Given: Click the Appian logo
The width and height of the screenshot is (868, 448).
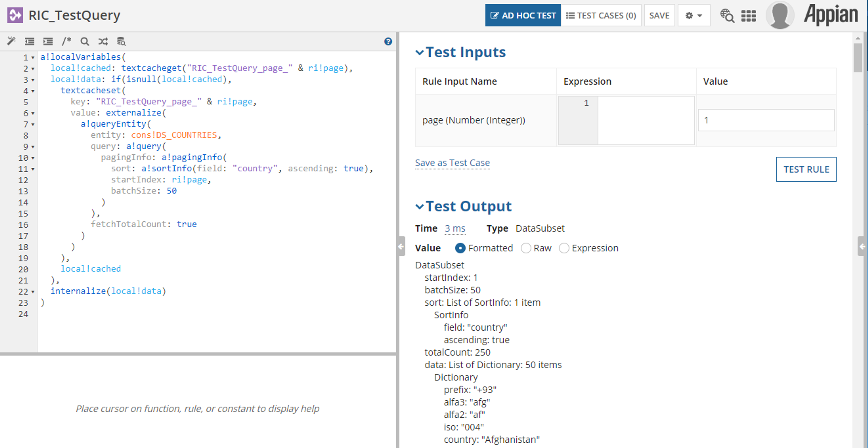Looking at the screenshot, I should coord(831,15).
